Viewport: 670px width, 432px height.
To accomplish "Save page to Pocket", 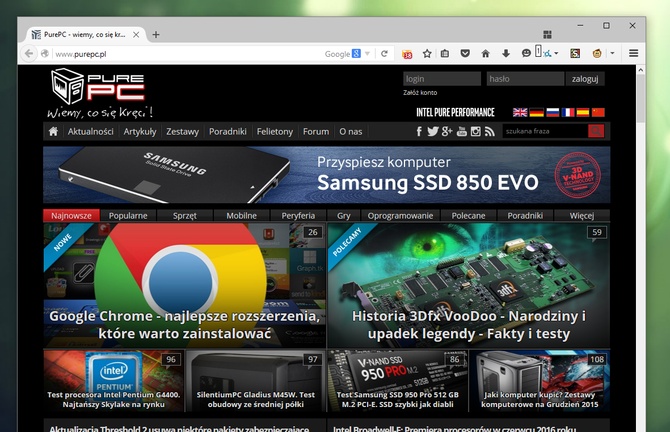I will [x=465, y=53].
